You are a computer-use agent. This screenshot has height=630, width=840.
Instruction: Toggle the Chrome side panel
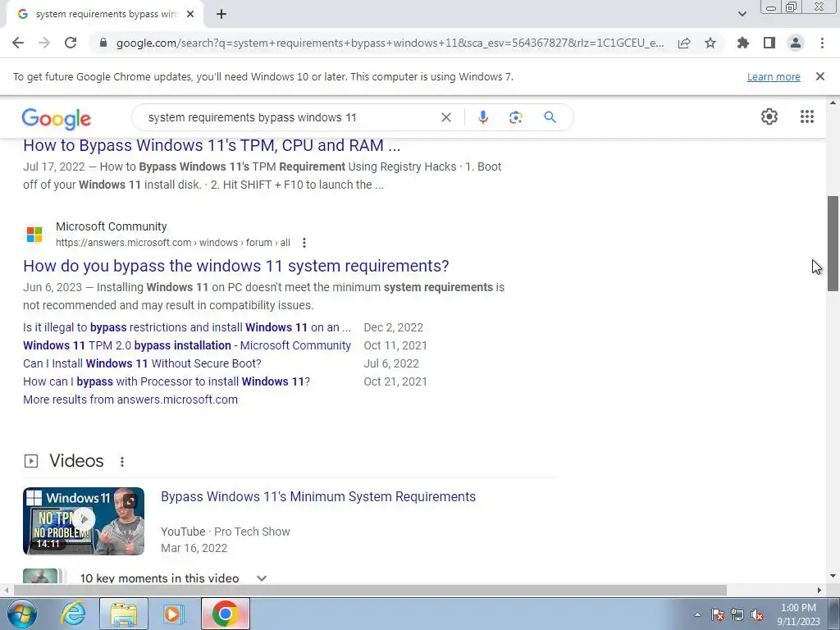pos(769,43)
